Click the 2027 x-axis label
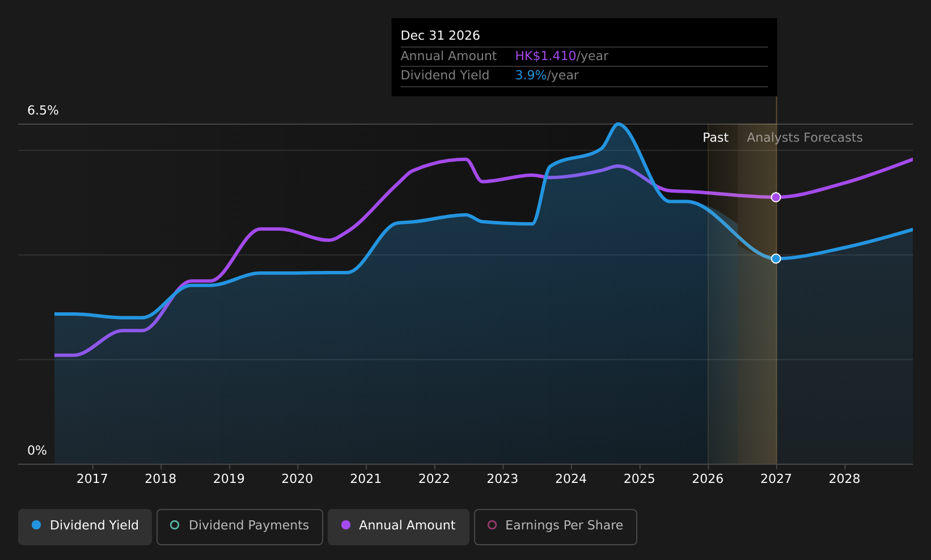Viewport: 931px width, 560px height. pyautogui.click(x=776, y=479)
